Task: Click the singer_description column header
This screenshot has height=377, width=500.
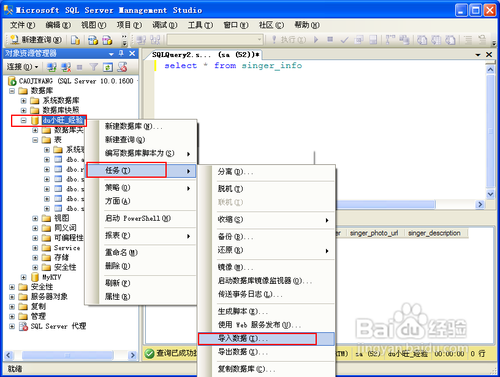Action: coord(434,233)
